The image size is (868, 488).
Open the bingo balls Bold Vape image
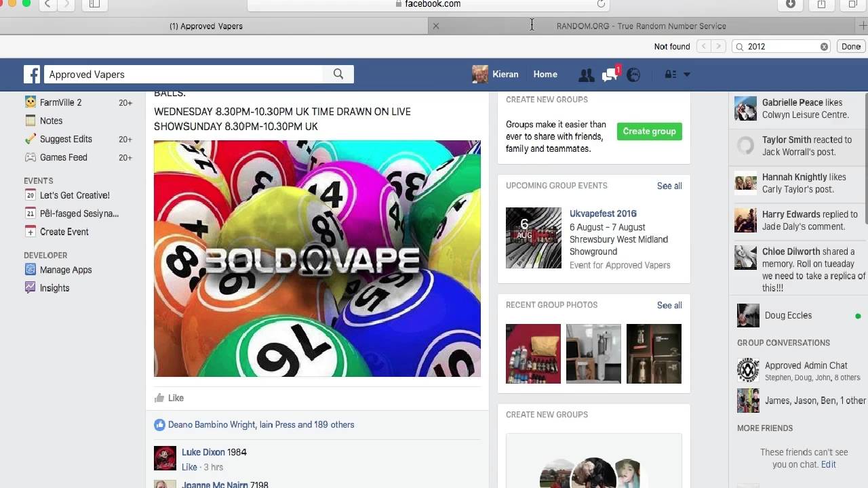(x=317, y=258)
